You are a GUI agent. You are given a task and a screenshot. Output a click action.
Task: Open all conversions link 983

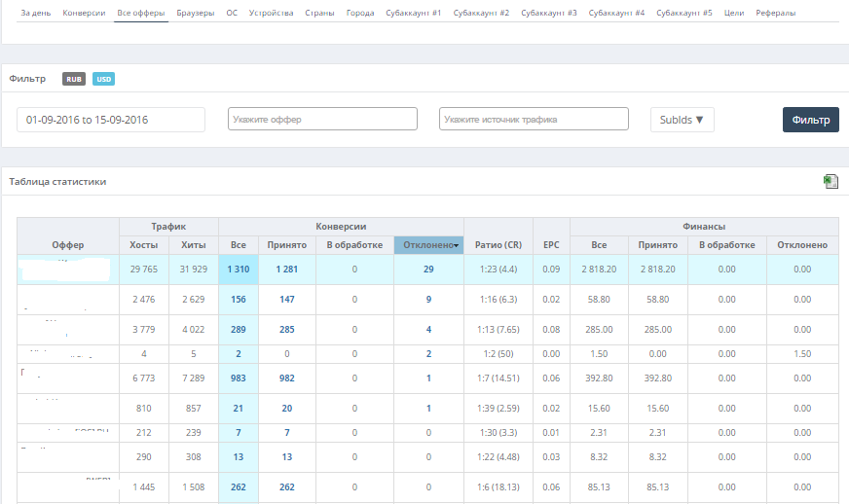pos(239,378)
